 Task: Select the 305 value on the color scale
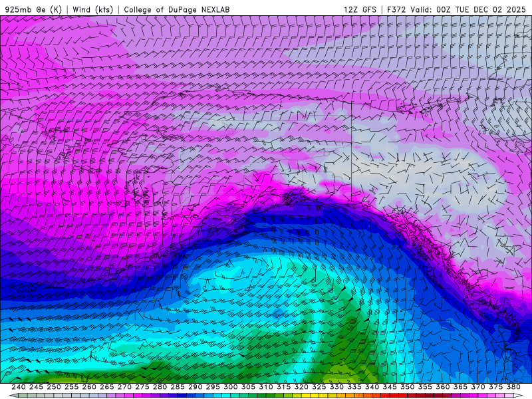click(248, 387)
